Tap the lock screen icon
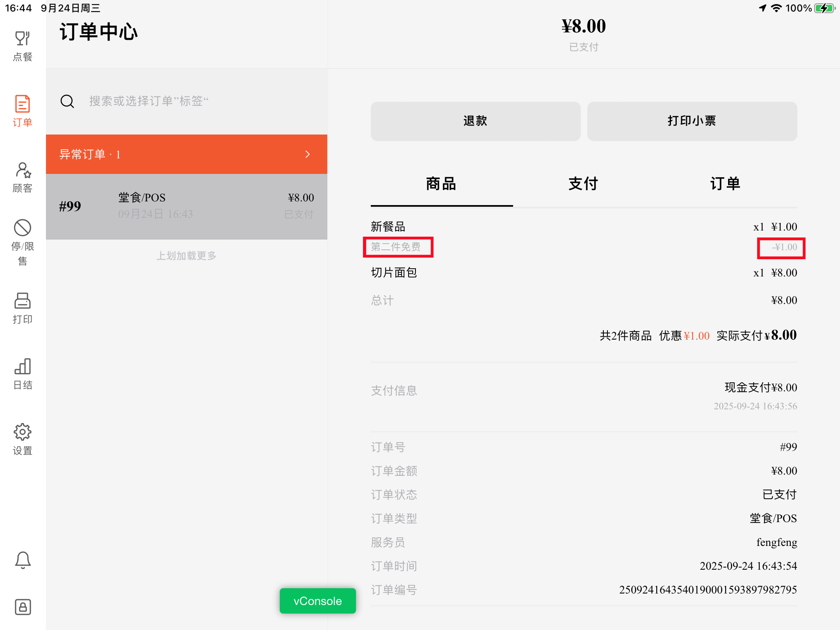 click(23, 607)
